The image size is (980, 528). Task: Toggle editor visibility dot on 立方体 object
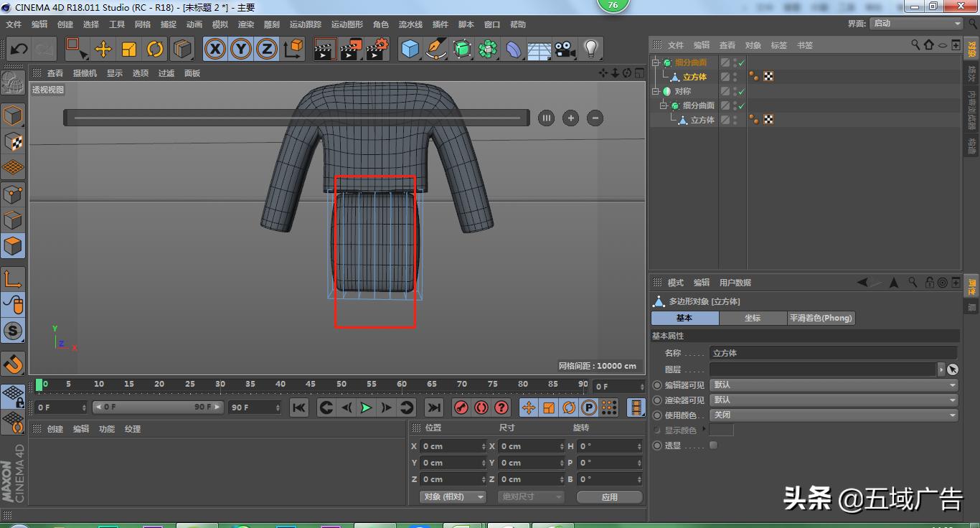734,73
